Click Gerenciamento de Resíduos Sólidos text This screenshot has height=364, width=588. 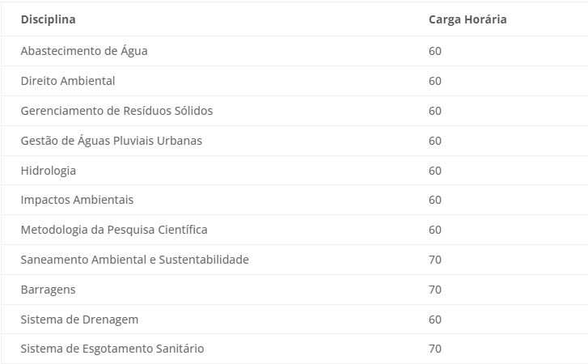pyautogui.click(x=116, y=111)
